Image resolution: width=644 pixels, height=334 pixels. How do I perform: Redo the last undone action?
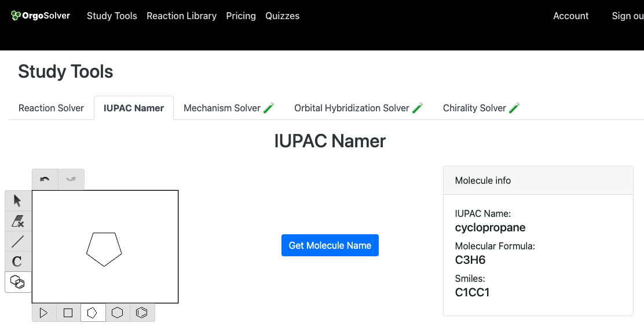(71, 179)
